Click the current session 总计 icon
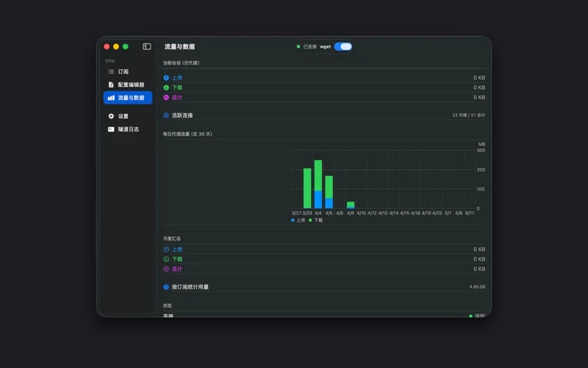The width and height of the screenshot is (588, 368). coord(166,97)
